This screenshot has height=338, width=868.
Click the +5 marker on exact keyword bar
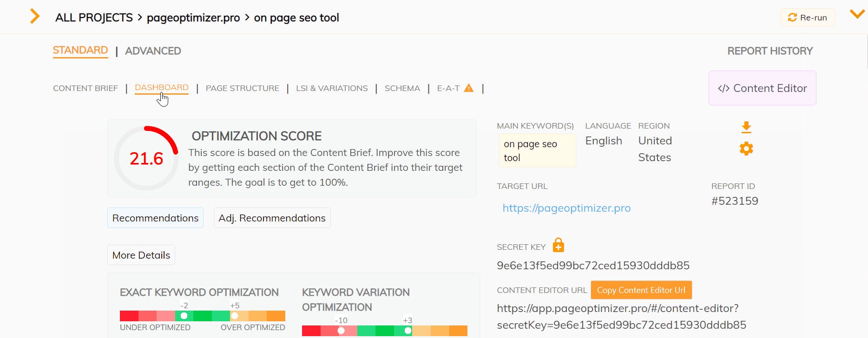tap(235, 316)
